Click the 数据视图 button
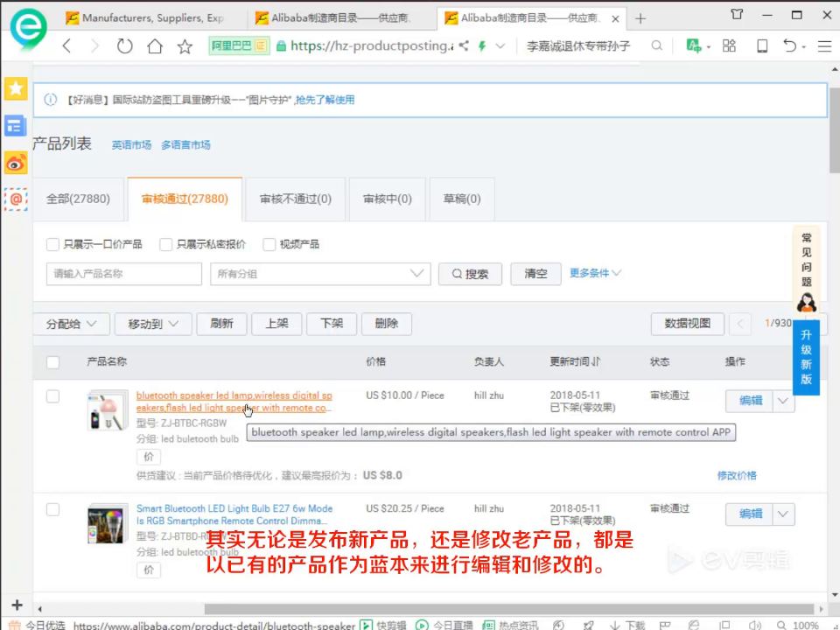Viewport: 840px width, 630px height. [688, 324]
